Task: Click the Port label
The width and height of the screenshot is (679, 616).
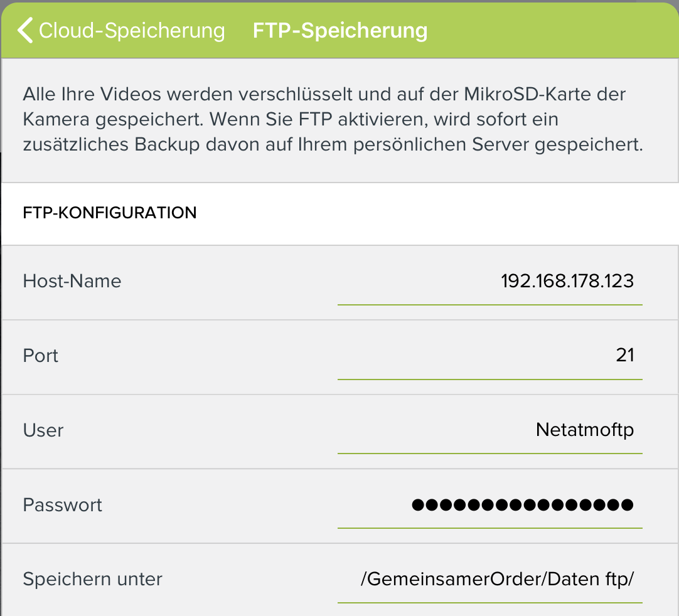Action: pyautogui.click(x=40, y=356)
